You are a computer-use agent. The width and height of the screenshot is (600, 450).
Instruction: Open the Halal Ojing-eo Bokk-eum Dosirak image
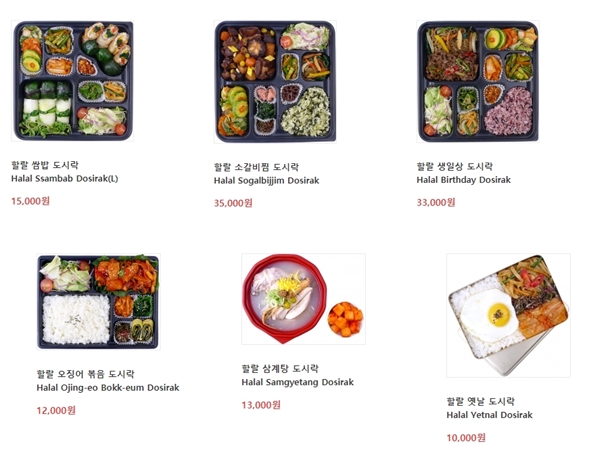click(98, 302)
